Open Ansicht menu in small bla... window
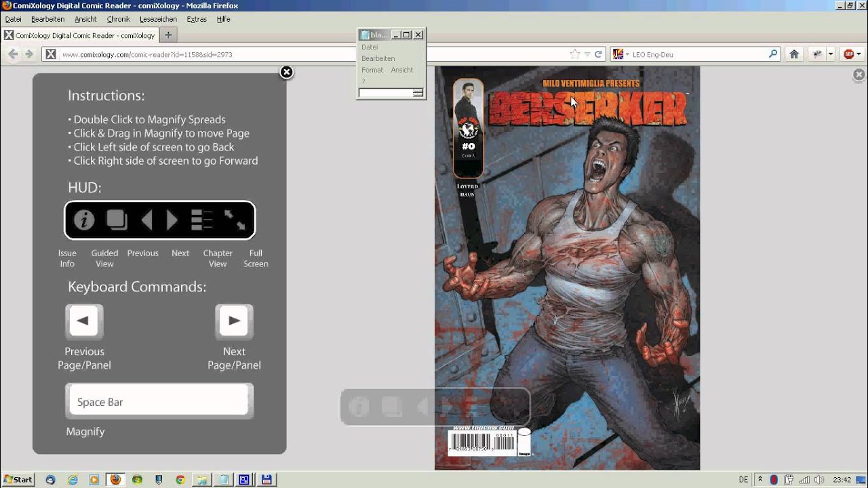Image resolution: width=868 pixels, height=488 pixels. pos(402,70)
